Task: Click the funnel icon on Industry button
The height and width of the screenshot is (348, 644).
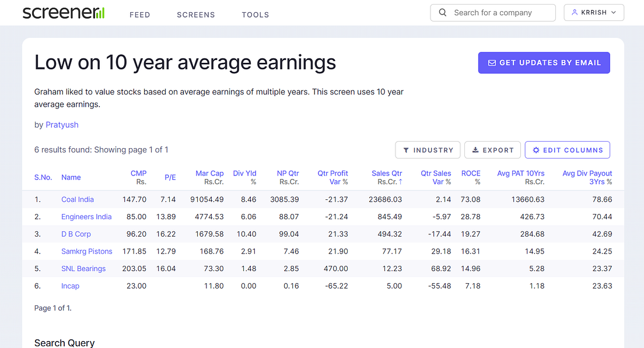Action: 406,150
